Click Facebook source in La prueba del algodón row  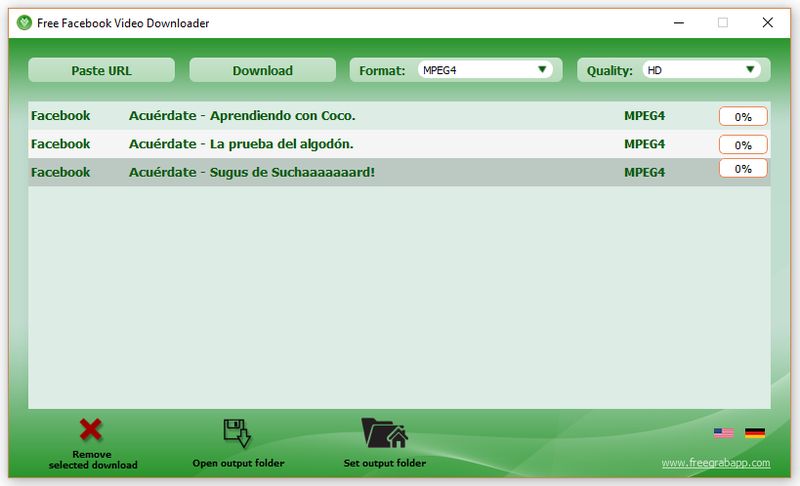pyautogui.click(x=60, y=144)
